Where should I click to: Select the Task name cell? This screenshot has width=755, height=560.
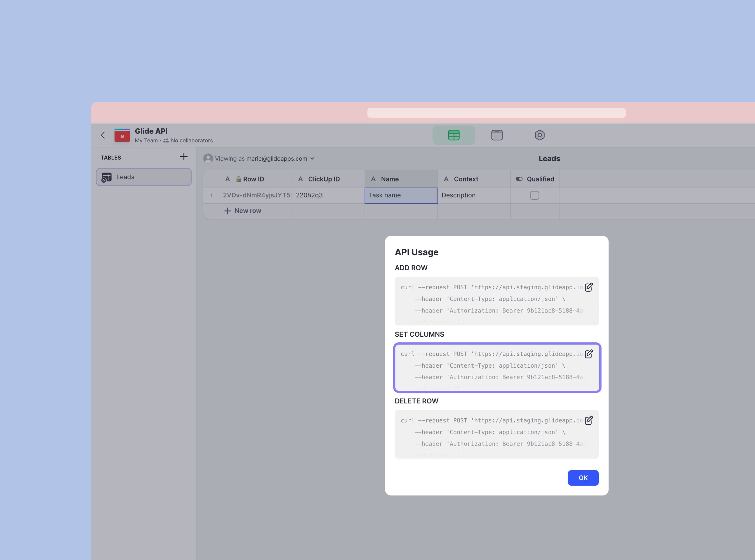tap(401, 196)
